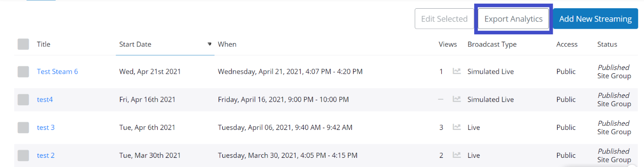Select the test 2 row checkbox
Image resolution: width=644 pixels, height=167 pixels.
click(23, 155)
